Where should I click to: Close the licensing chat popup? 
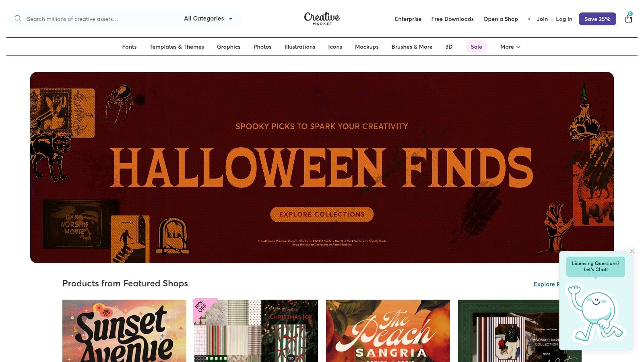(x=632, y=251)
